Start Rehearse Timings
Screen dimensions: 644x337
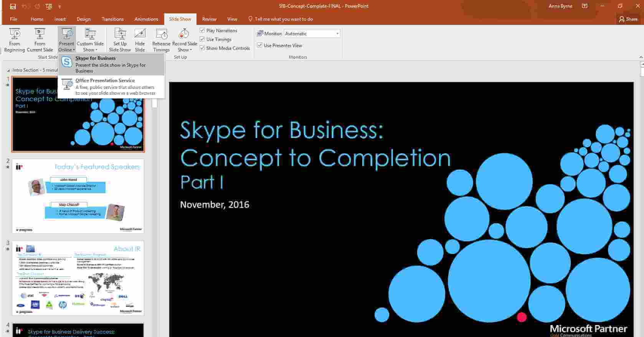(x=161, y=39)
